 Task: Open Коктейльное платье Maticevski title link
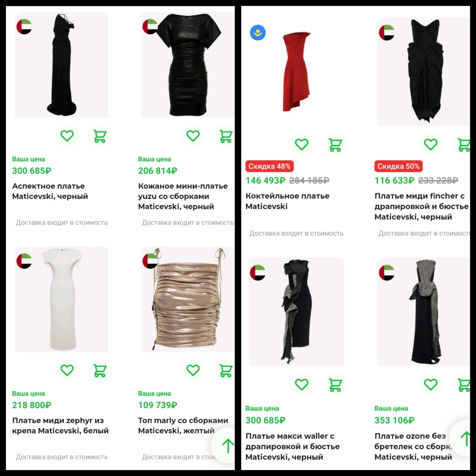coord(288,201)
